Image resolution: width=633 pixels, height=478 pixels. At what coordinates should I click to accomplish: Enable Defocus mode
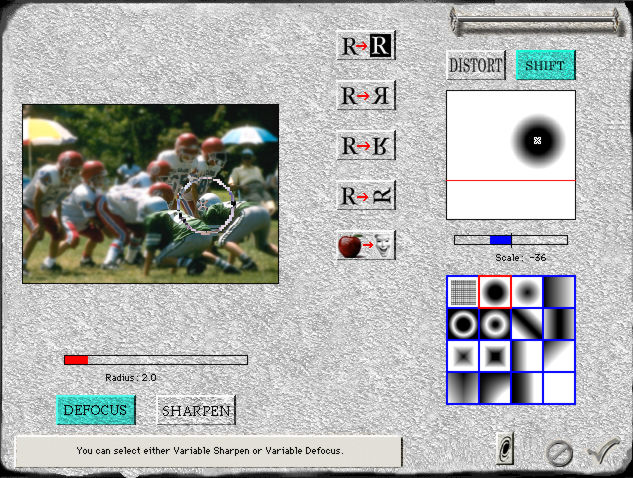click(95, 410)
